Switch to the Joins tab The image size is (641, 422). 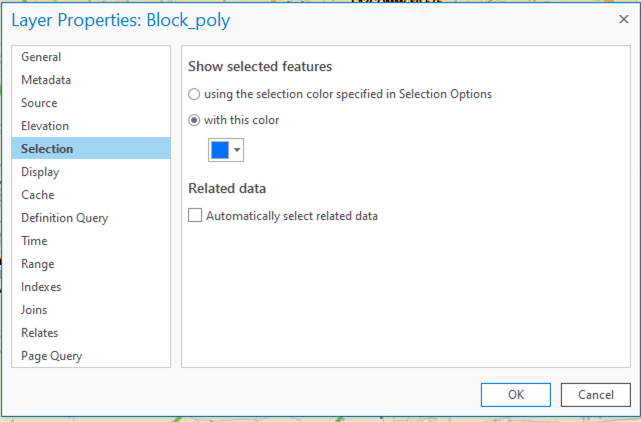coord(34,310)
